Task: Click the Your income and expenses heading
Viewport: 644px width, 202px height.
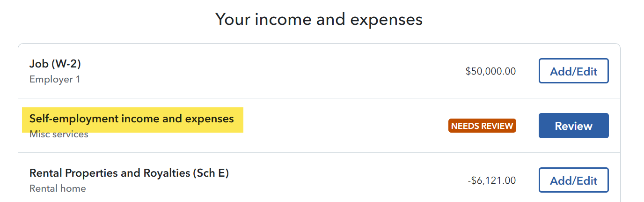Action: (x=319, y=19)
